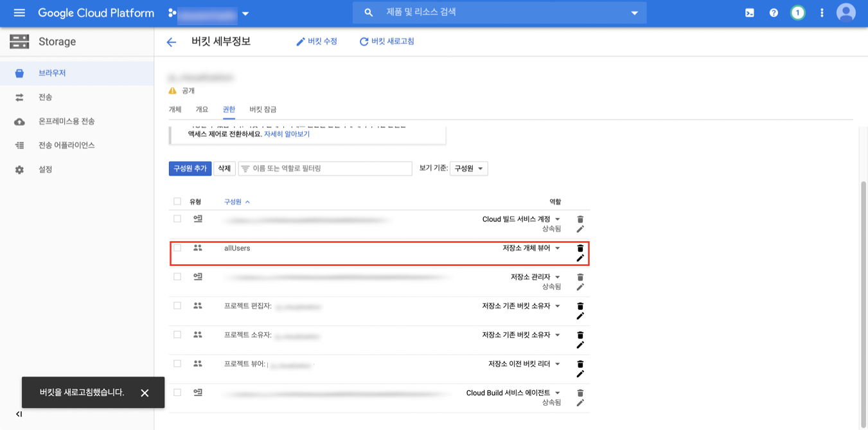Click the 버킷 새로고침 button

tap(387, 42)
